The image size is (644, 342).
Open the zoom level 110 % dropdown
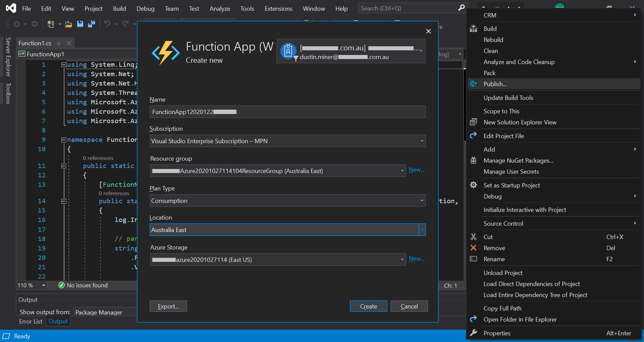click(44, 285)
